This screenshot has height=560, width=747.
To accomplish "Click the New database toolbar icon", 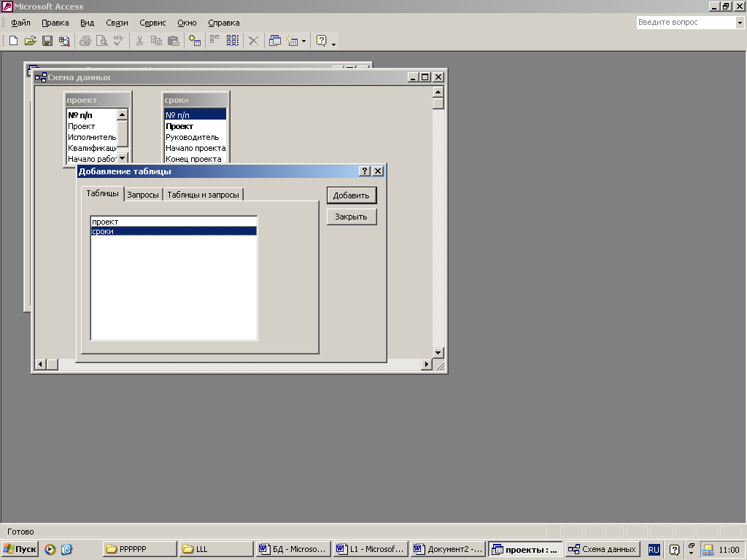I will [x=13, y=41].
